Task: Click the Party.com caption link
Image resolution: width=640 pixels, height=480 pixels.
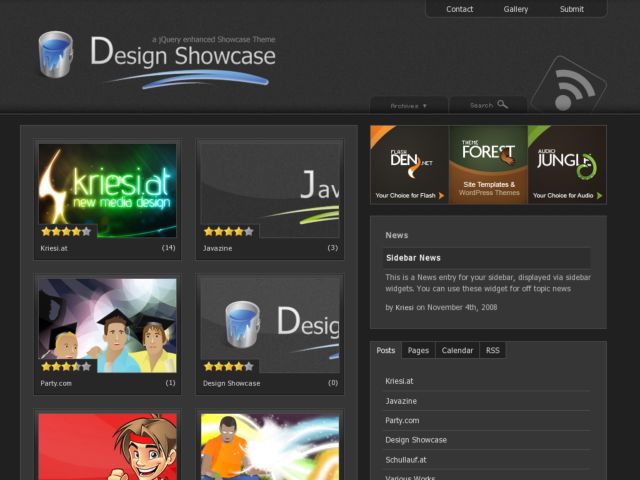Action: tap(56, 383)
